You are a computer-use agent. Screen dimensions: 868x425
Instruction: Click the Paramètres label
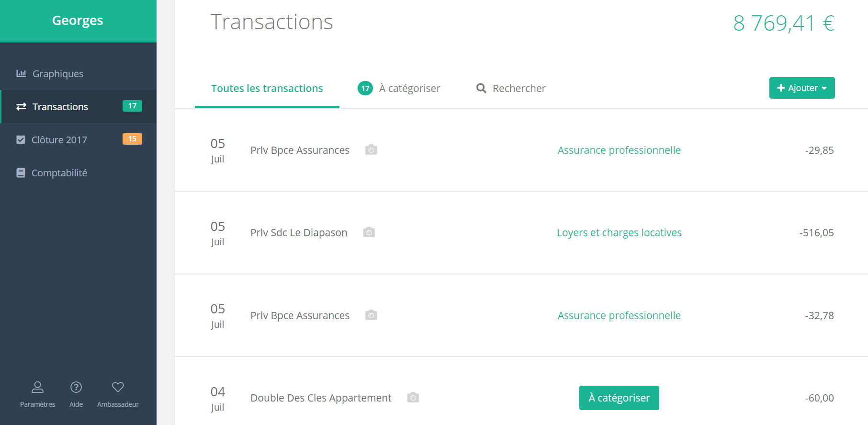(x=38, y=404)
